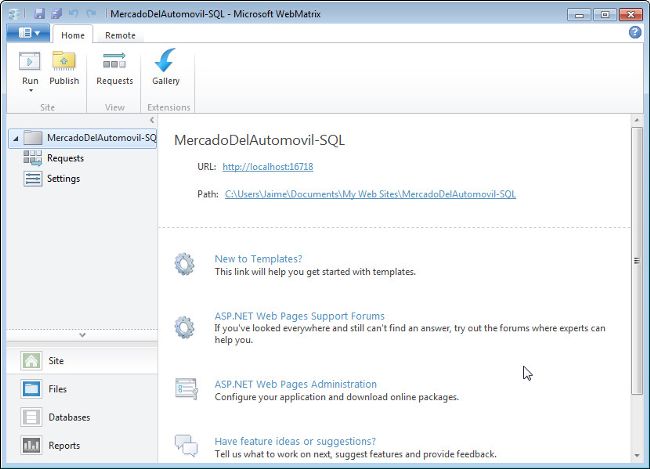Click the Save icon in quick access toolbar

pyautogui.click(x=39, y=13)
